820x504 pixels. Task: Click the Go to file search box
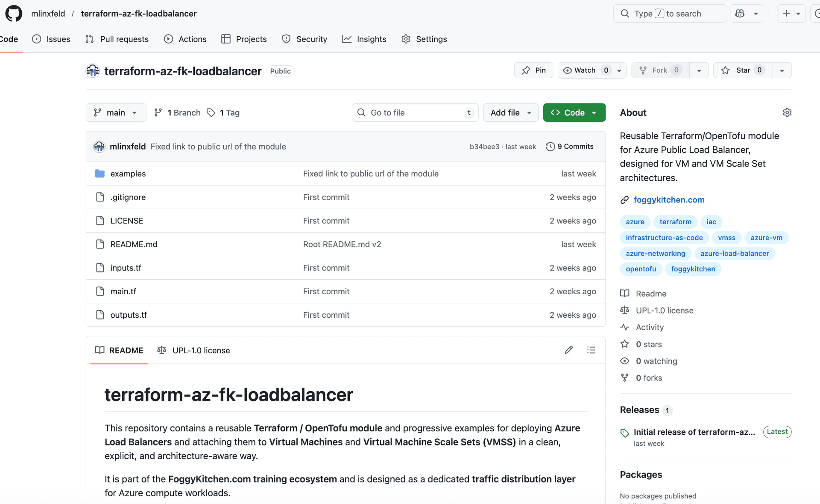415,113
